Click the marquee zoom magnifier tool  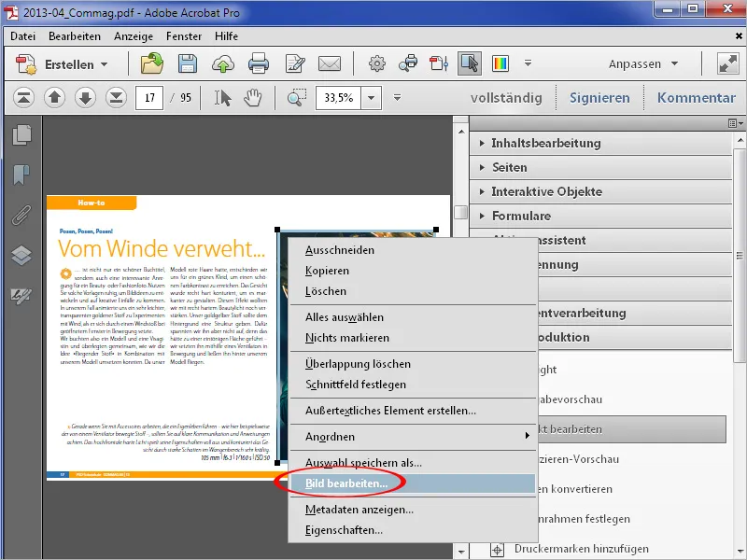pyautogui.click(x=297, y=97)
